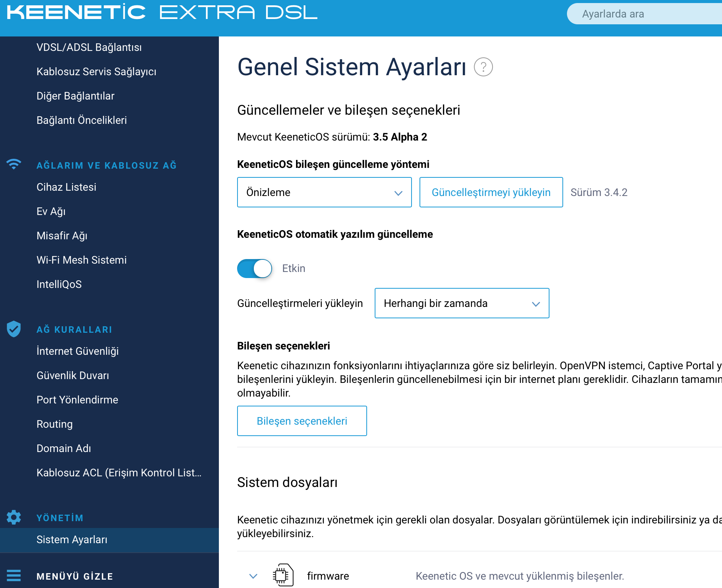The height and width of the screenshot is (588, 722).
Task: Click AĞ KURALLARI section heading
Action: [x=74, y=329]
